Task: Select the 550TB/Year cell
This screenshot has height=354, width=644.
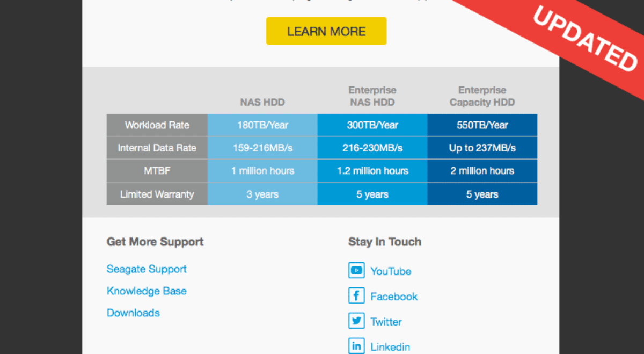Action: pyautogui.click(x=482, y=125)
